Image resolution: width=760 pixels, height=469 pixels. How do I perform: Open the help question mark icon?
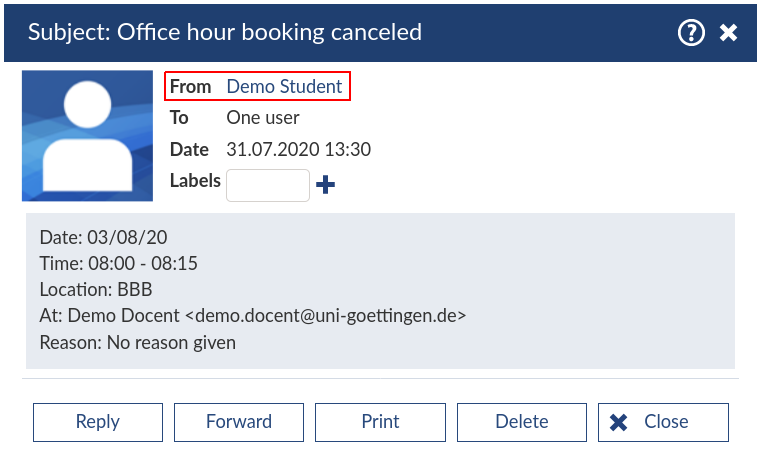pos(691,32)
